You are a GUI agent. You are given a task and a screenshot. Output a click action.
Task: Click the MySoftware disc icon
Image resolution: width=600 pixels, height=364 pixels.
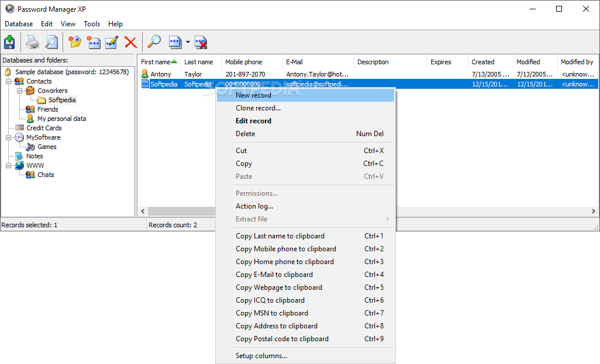pos(19,137)
